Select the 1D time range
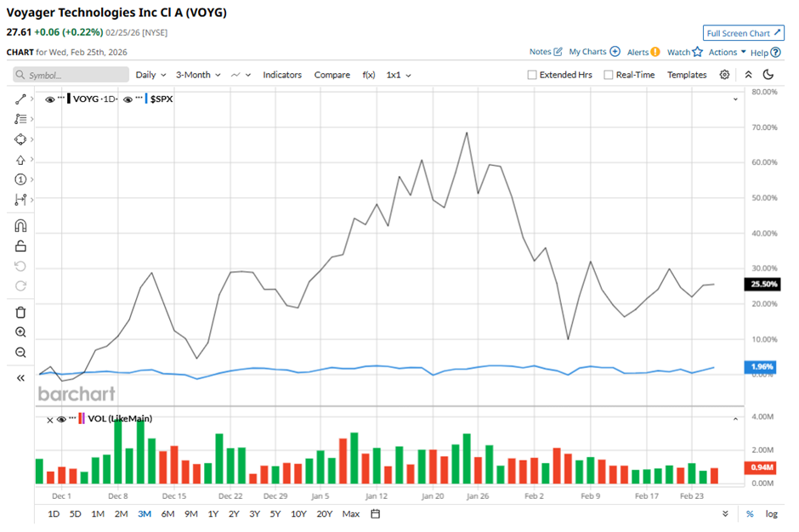Screen dimensions: 799x532 54,513
